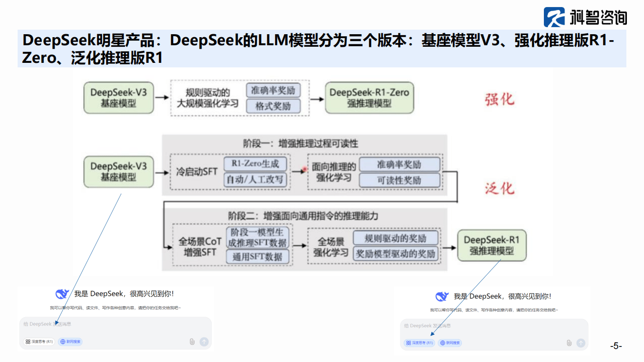
Task: Click the 通用SFT数据 box in stage two
Action: point(258,256)
